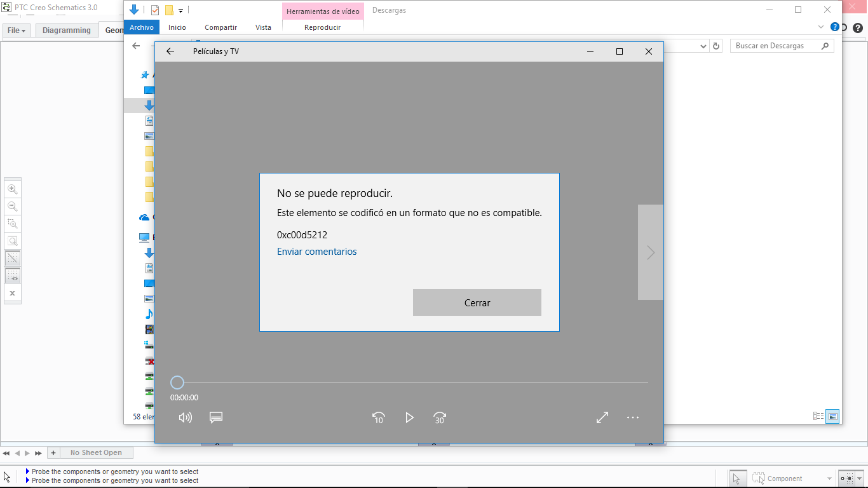The width and height of the screenshot is (868, 488).
Task: Open the subtitles and captions menu
Action: point(216,417)
